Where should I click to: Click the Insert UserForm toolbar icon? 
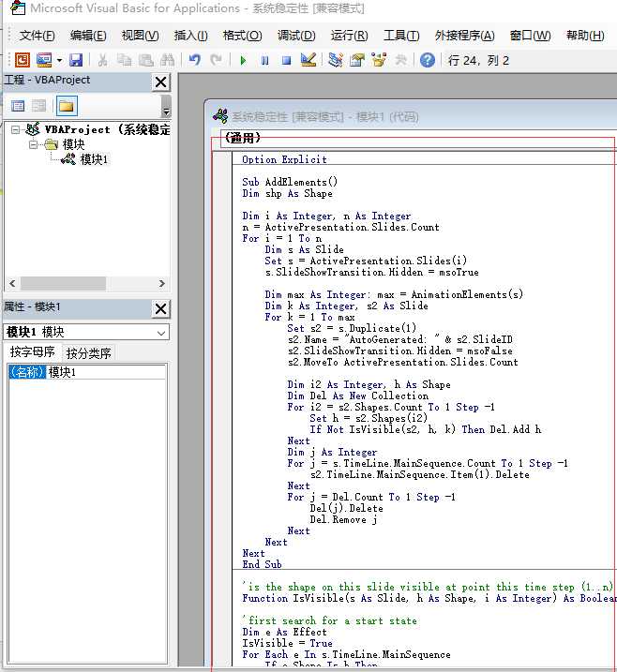pos(44,60)
